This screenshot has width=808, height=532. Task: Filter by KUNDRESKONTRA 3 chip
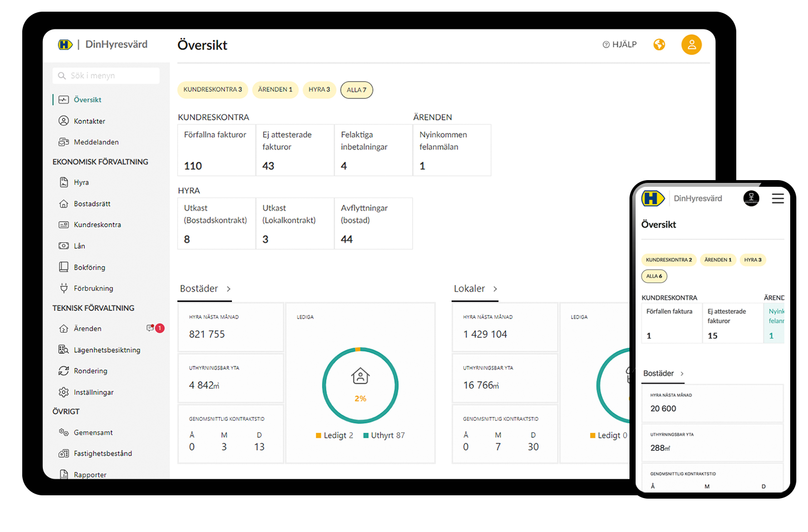pyautogui.click(x=213, y=90)
